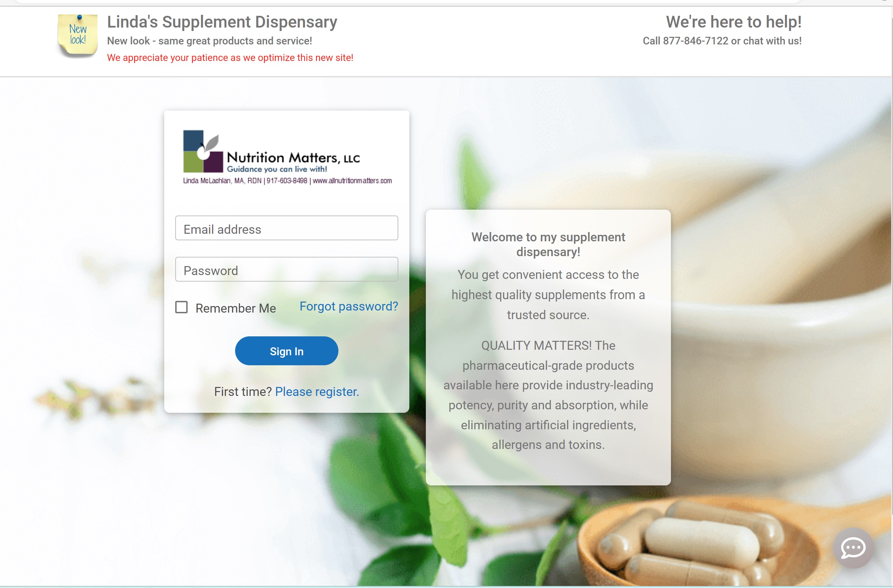Image resolution: width=893 pixels, height=588 pixels.
Task: Click the Linda McLachlan contact line
Action: tap(287, 180)
